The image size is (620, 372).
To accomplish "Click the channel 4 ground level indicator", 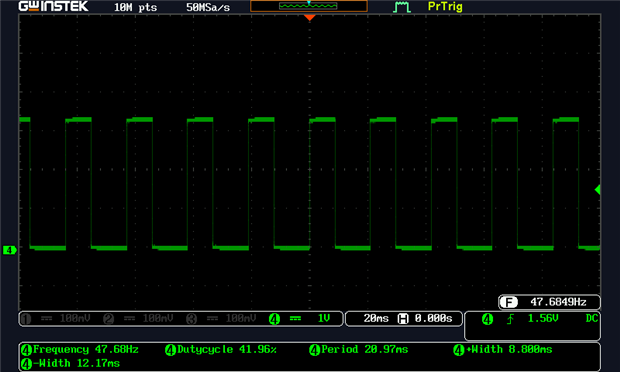I will (x=9, y=250).
